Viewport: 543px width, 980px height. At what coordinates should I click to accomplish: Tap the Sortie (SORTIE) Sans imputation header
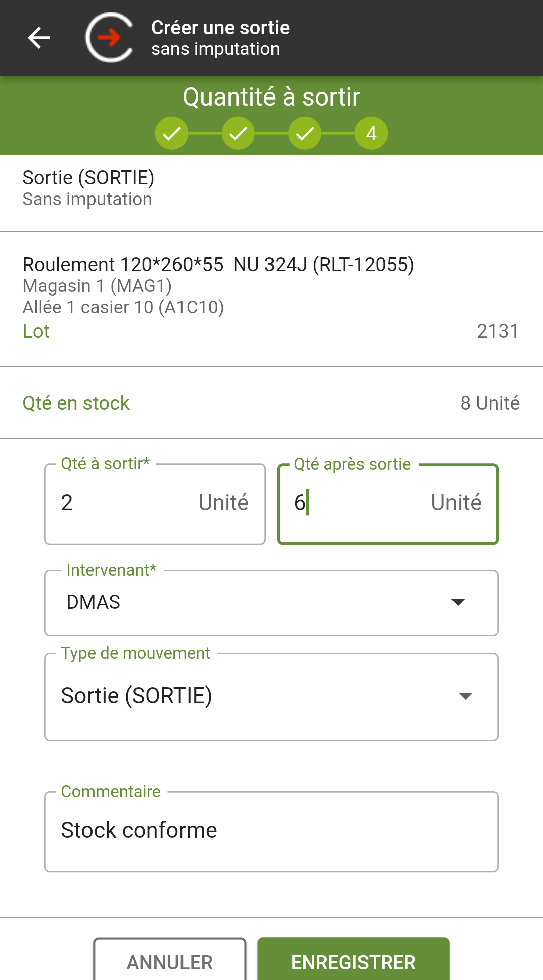coord(271,193)
